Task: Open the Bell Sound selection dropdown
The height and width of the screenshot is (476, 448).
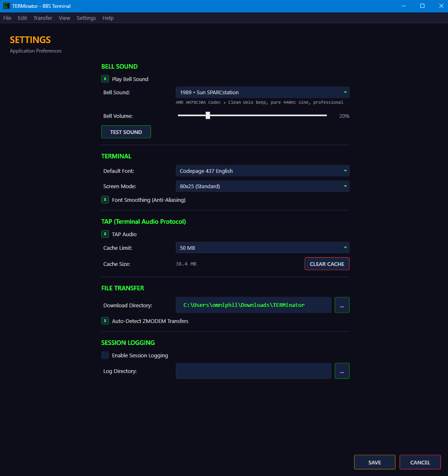Action: (262, 92)
